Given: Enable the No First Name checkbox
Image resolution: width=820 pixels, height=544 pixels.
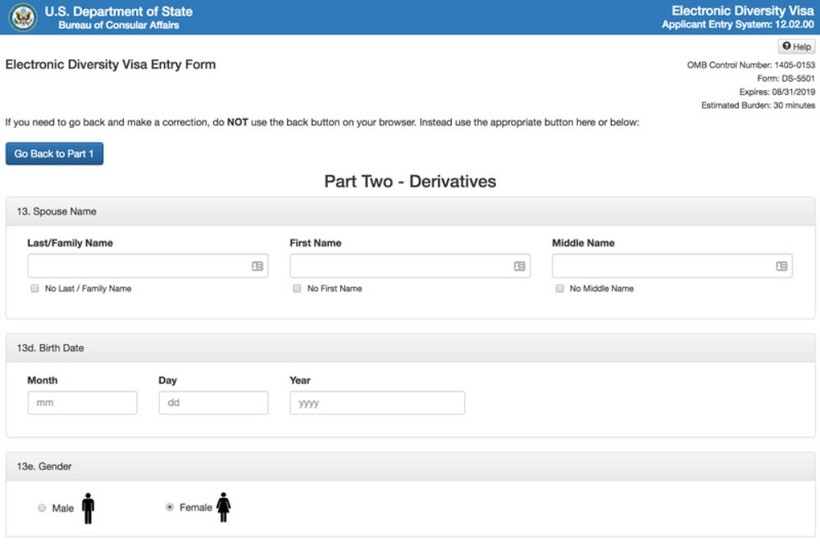Looking at the screenshot, I should click(x=297, y=289).
